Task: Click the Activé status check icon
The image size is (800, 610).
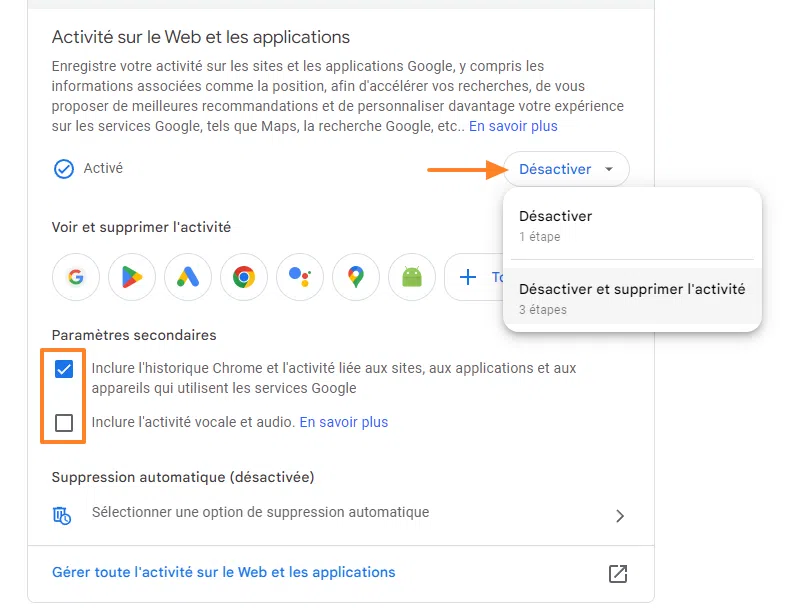Action: (x=64, y=168)
